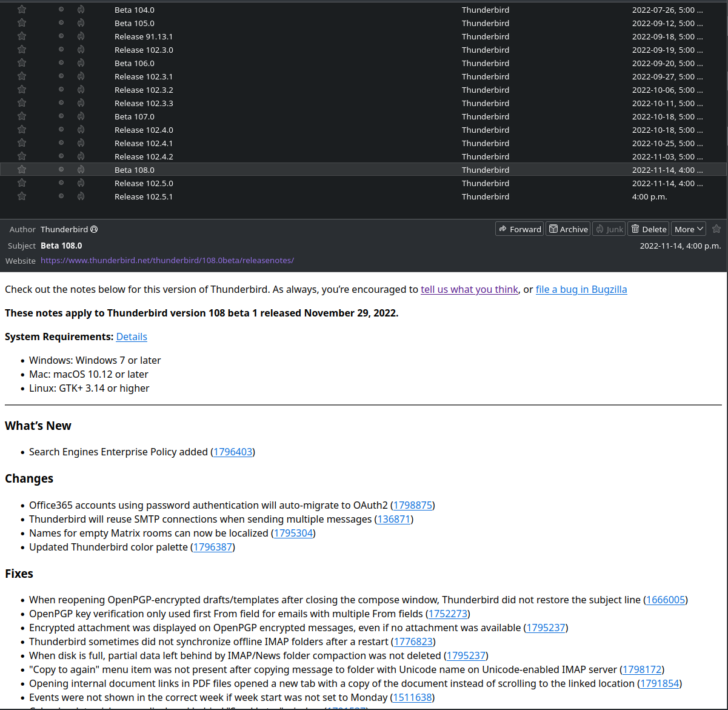Open bug 1798172 link
Viewport: 728px width, 710px height.
coord(643,670)
